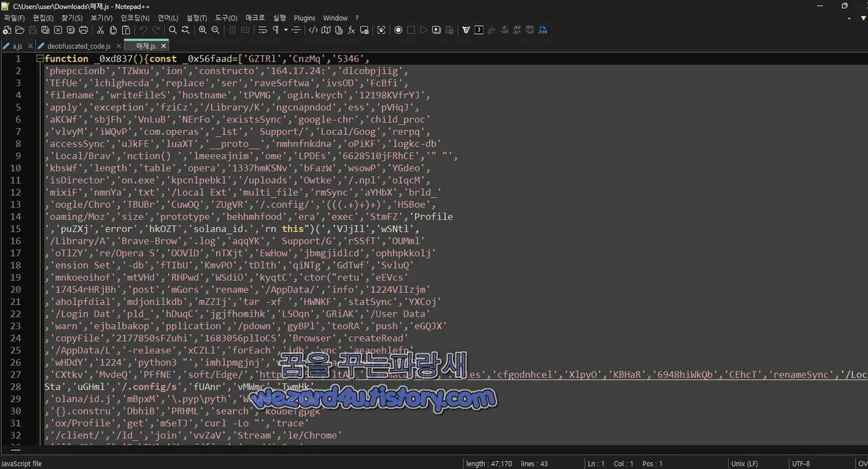
Task: Open the 보기(V) menu
Action: point(102,18)
